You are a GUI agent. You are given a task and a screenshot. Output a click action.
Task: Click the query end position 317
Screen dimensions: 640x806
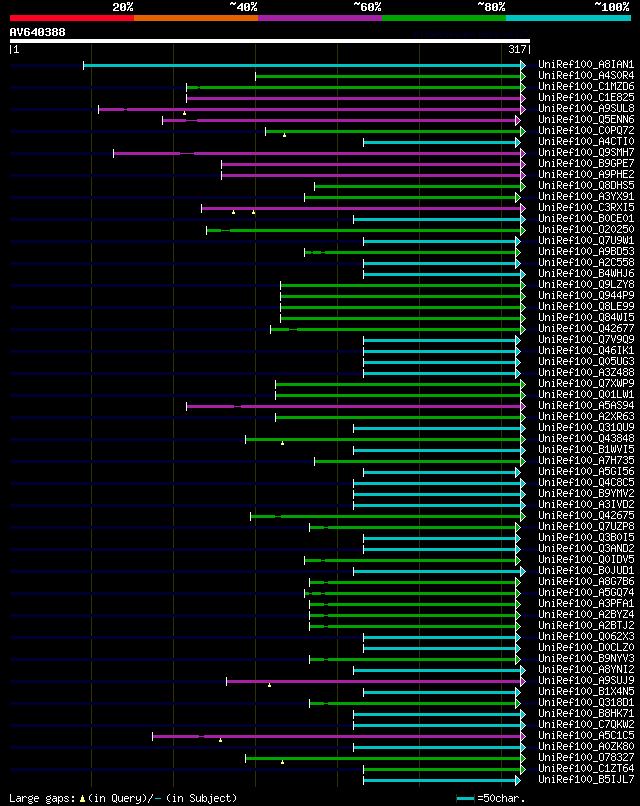[517, 49]
